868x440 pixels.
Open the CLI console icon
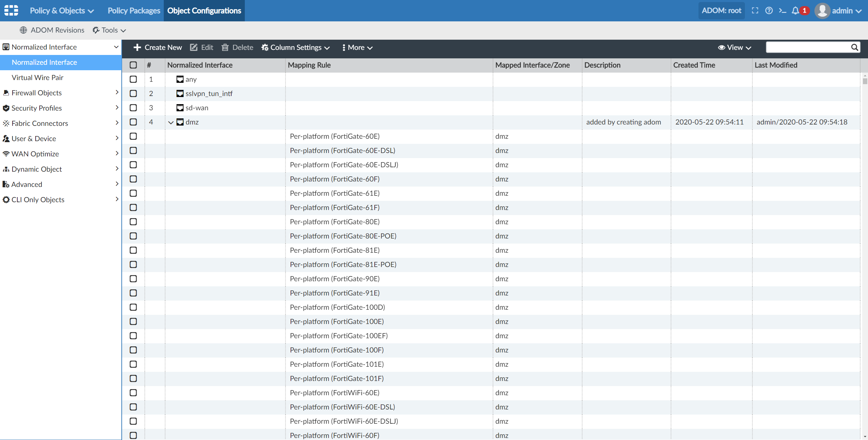tap(783, 11)
